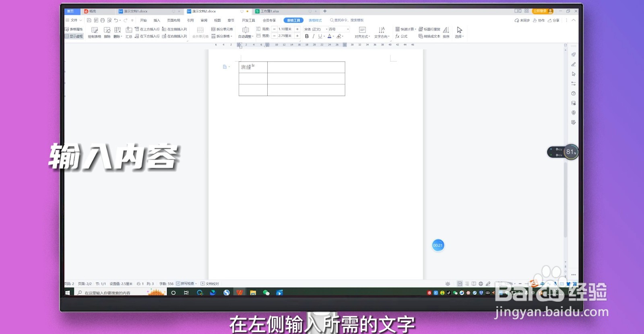644x334 pixels.
Task: Insert a row below (在下方插入行)
Action: coord(147,36)
